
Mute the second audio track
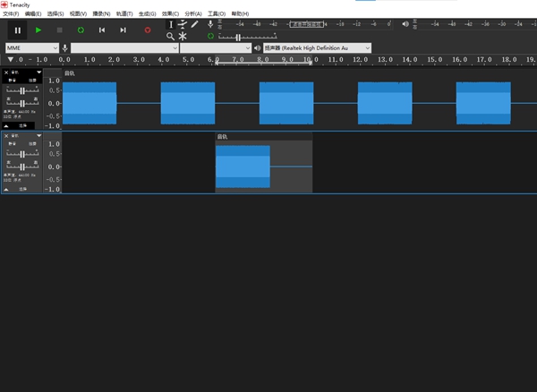13,144
